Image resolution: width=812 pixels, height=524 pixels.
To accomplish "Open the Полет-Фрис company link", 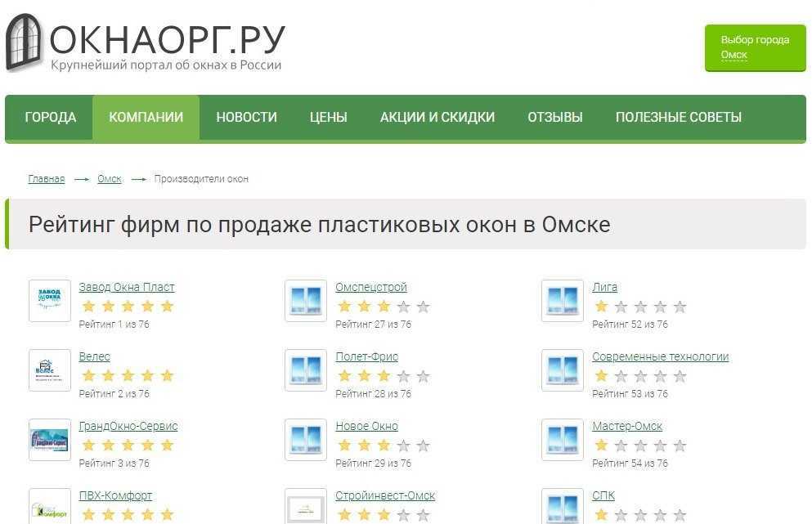I will pyautogui.click(x=367, y=356).
